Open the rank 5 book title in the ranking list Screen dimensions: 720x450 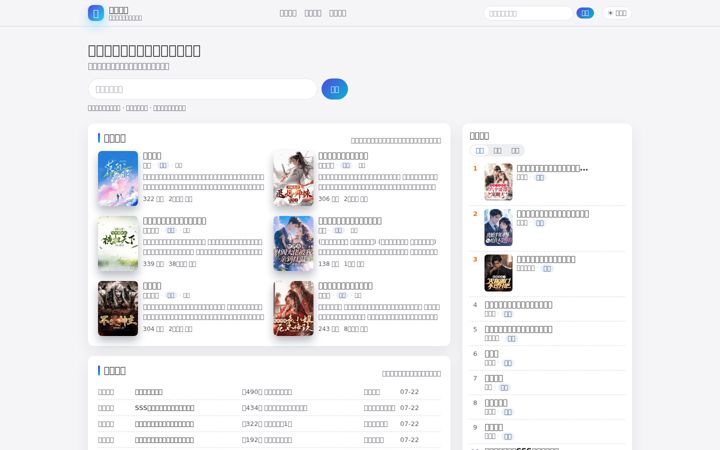(x=518, y=329)
